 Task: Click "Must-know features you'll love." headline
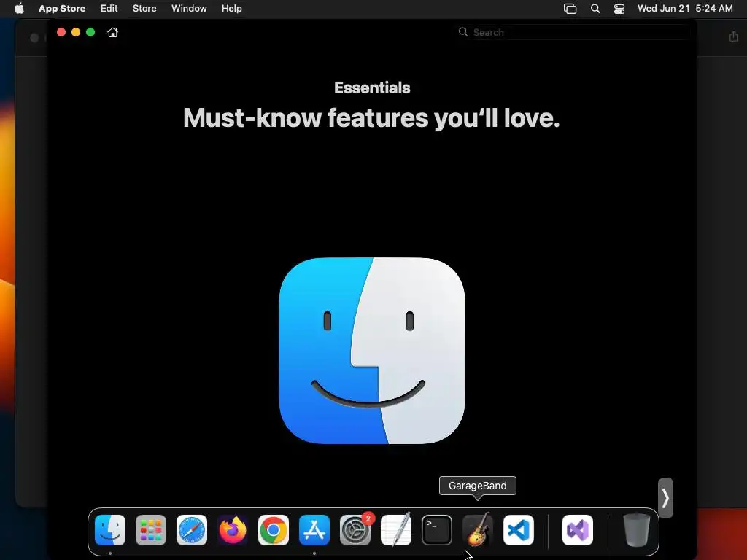pos(371,117)
